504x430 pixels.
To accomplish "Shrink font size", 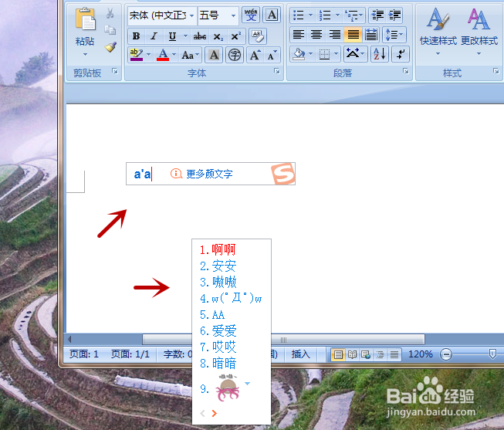I will point(272,55).
